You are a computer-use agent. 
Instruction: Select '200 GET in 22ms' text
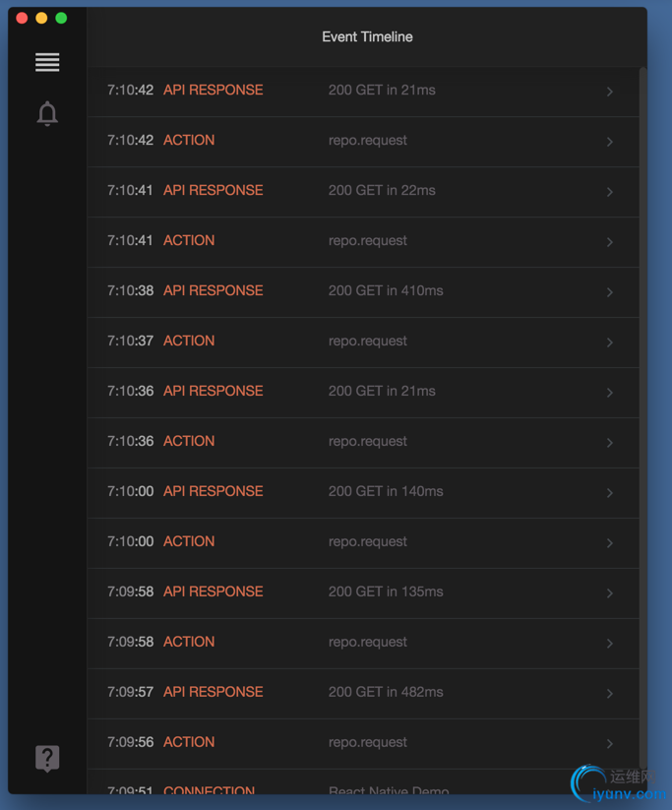pos(382,190)
